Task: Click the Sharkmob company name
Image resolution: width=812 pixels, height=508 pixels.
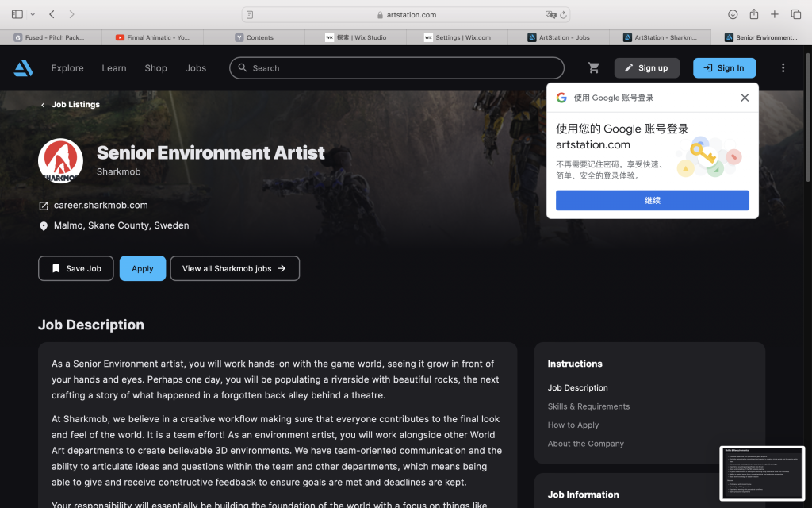Action: (119, 171)
